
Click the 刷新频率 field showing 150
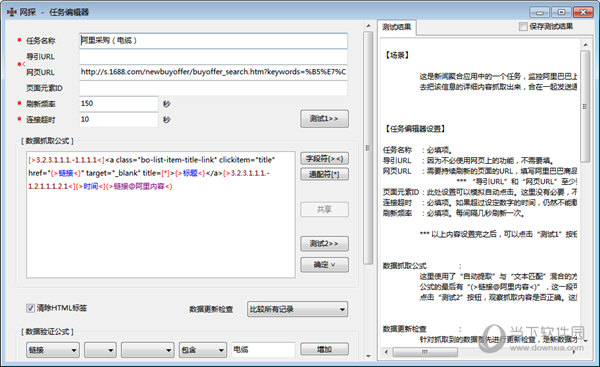[x=119, y=103]
